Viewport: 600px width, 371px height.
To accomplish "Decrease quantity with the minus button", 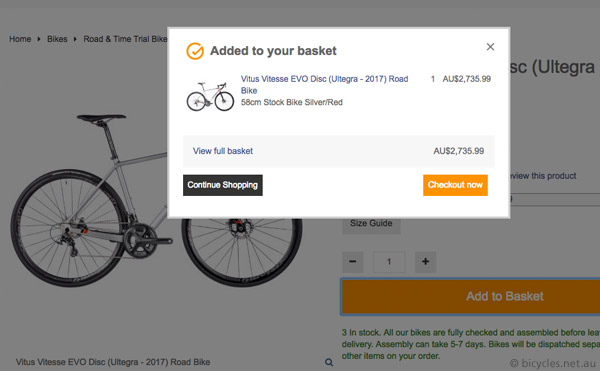I will [x=352, y=262].
